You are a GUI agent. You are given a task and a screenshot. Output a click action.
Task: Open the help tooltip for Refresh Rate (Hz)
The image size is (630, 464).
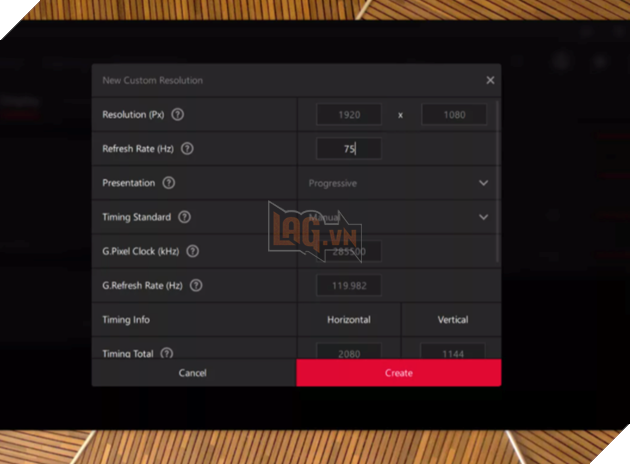click(x=187, y=149)
